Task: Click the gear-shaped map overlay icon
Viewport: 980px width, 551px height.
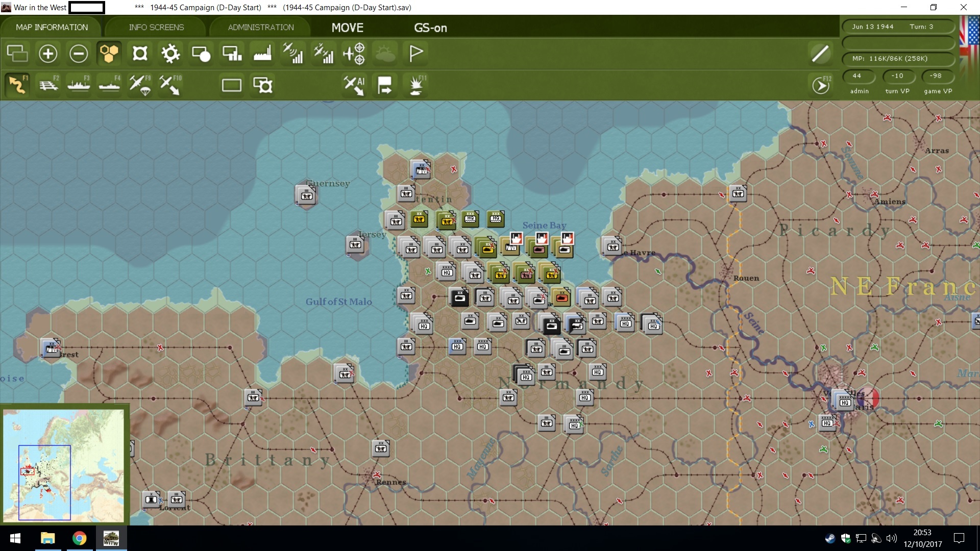Action: tap(170, 53)
